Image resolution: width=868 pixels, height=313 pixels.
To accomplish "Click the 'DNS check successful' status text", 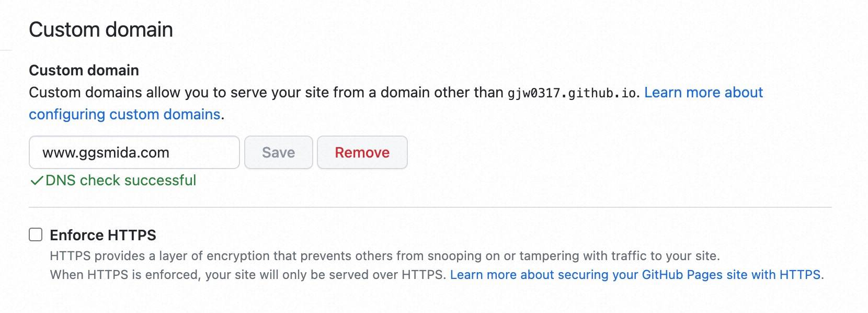I will (x=121, y=181).
